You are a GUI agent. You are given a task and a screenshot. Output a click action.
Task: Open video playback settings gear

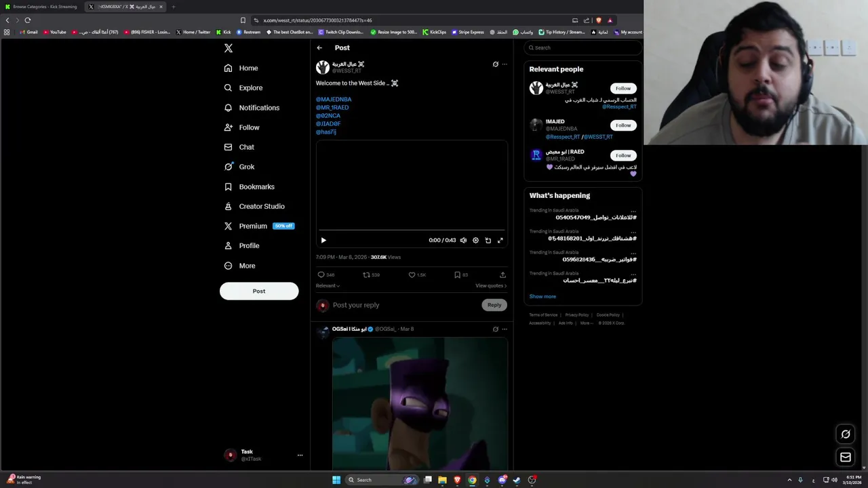pyautogui.click(x=475, y=240)
